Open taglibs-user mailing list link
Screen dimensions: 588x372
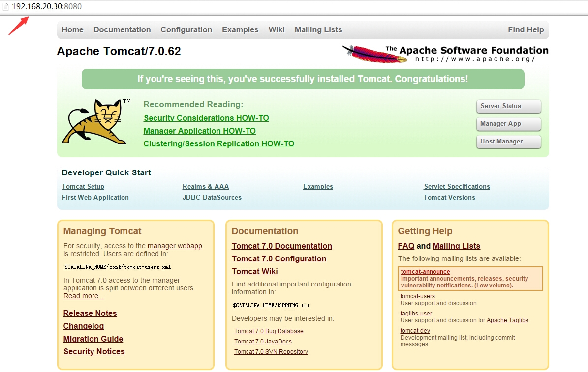pos(416,314)
